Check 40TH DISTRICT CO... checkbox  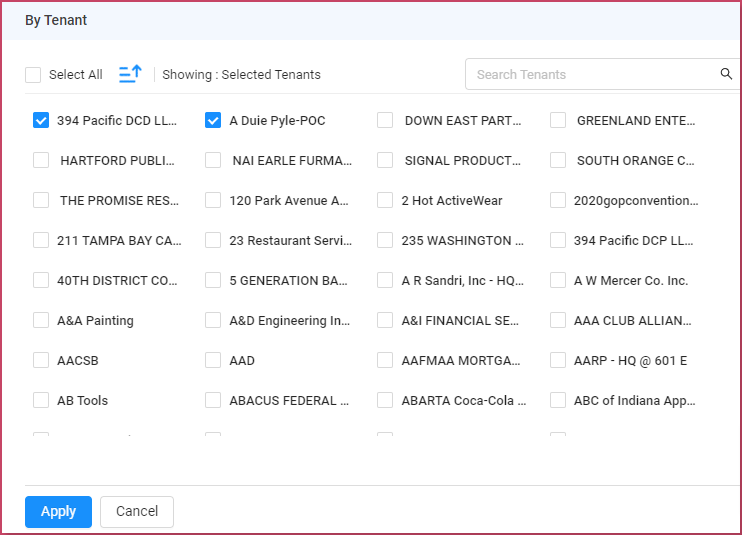41,281
